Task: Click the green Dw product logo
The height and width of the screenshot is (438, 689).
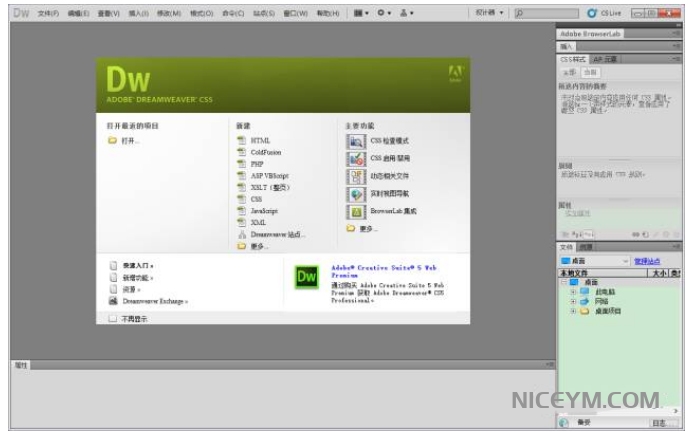Action: click(x=306, y=277)
